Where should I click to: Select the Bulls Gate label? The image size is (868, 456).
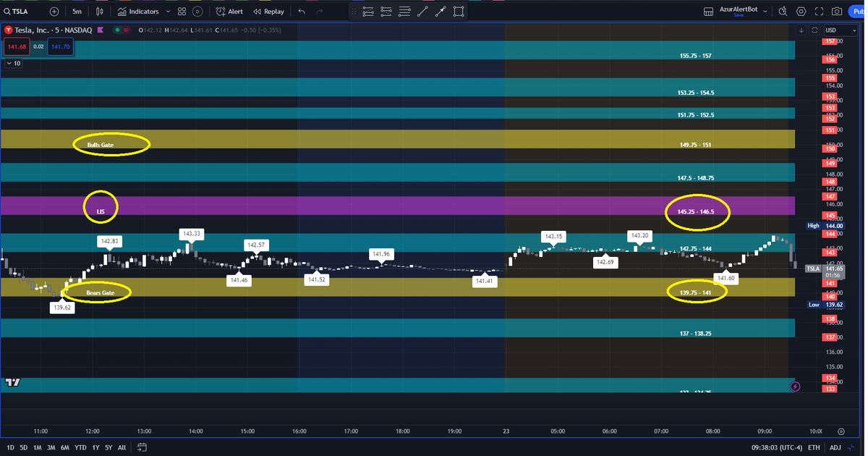[x=101, y=145]
